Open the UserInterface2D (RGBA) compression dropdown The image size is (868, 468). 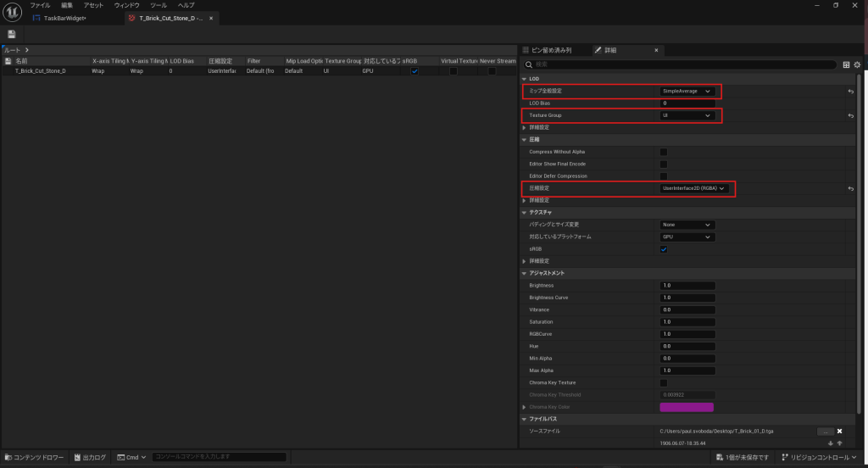(694, 188)
